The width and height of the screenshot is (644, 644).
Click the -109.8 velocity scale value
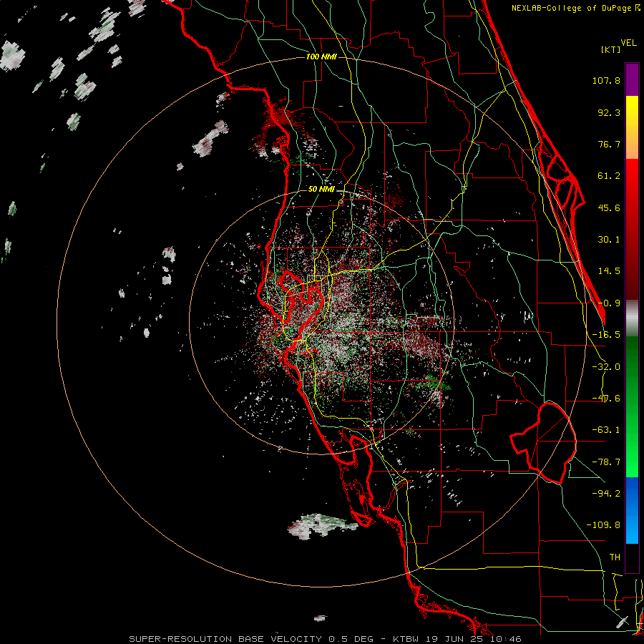coord(603,525)
